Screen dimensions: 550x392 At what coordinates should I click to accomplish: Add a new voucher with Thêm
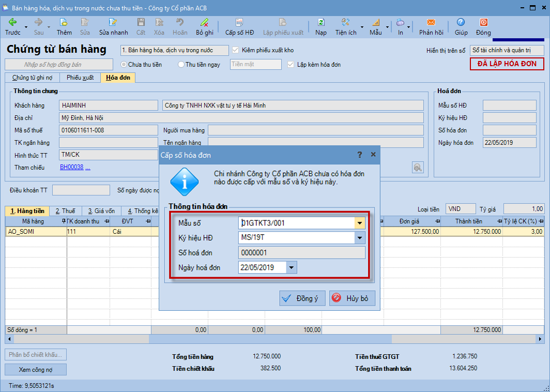click(64, 27)
